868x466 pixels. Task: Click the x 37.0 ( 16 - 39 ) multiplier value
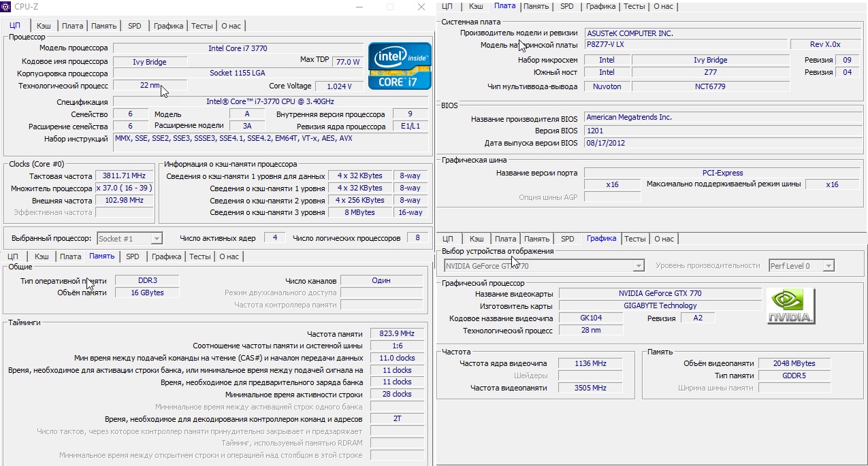[x=125, y=188]
